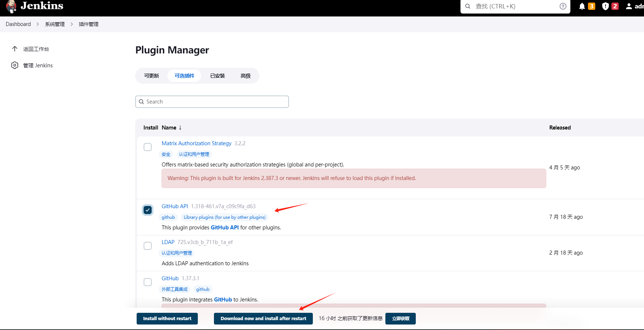Go to Dashboard breadcrumb
Image resolution: width=644 pixels, height=330 pixels.
(x=18, y=24)
